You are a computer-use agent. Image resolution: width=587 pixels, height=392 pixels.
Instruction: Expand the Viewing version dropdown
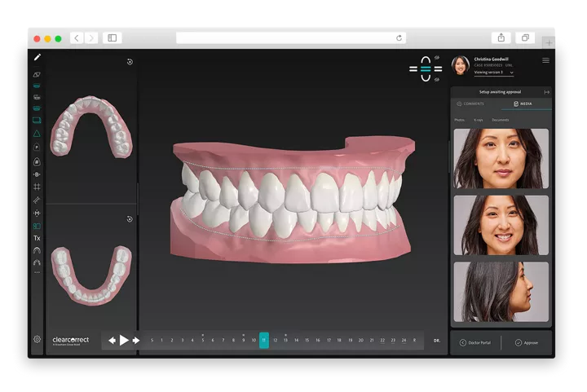point(511,73)
